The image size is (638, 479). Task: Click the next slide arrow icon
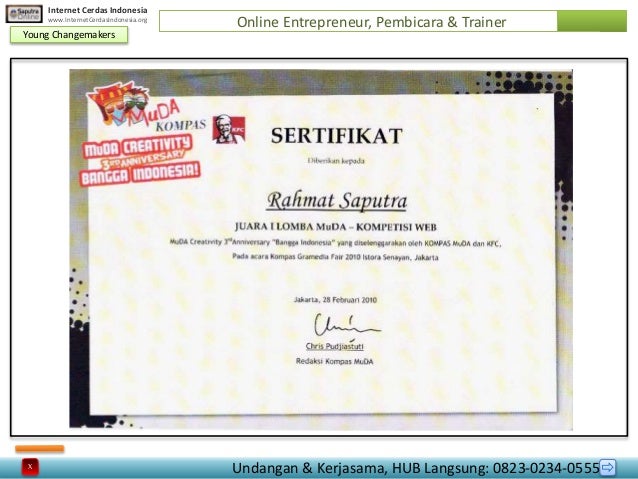(x=607, y=467)
